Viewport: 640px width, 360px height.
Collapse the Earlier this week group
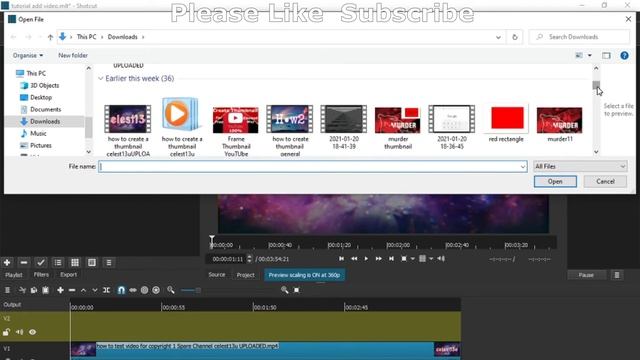pyautogui.click(x=100, y=78)
